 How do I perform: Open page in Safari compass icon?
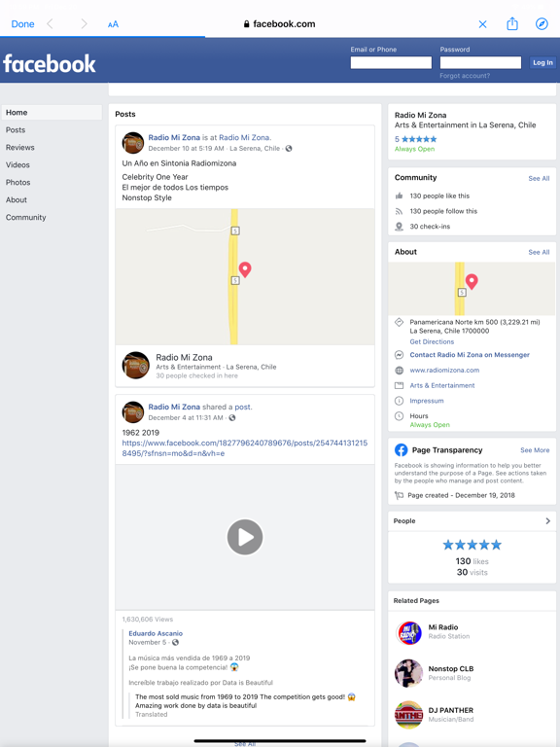point(542,23)
